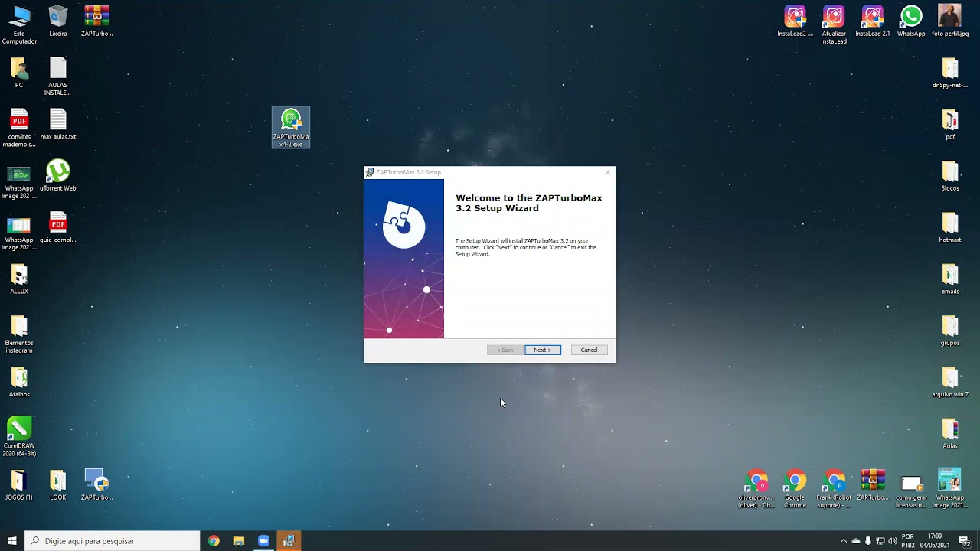Screen dimensions: 980x551
Task: Open the uTorrent Web desktop shortcut
Action: pos(58,175)
